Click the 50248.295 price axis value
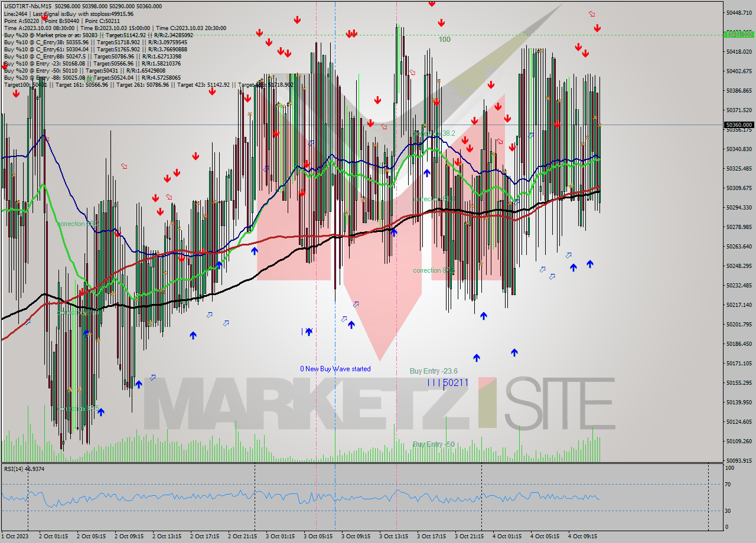The width and height of the screenshot is (756, 543). [x=739, y=266]
